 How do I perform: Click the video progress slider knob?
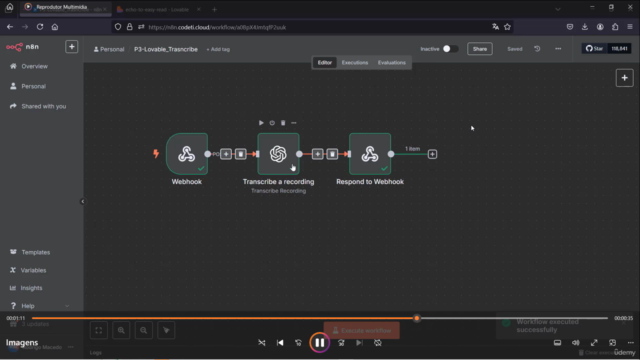(x=417, y=318)
